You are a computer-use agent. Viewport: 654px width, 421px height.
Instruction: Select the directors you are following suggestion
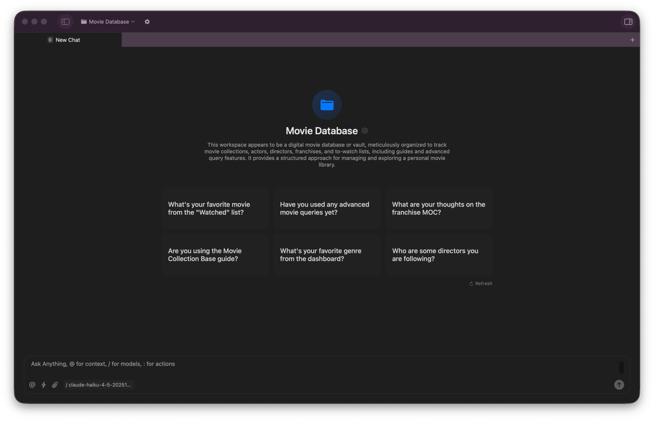coord(439,255)
